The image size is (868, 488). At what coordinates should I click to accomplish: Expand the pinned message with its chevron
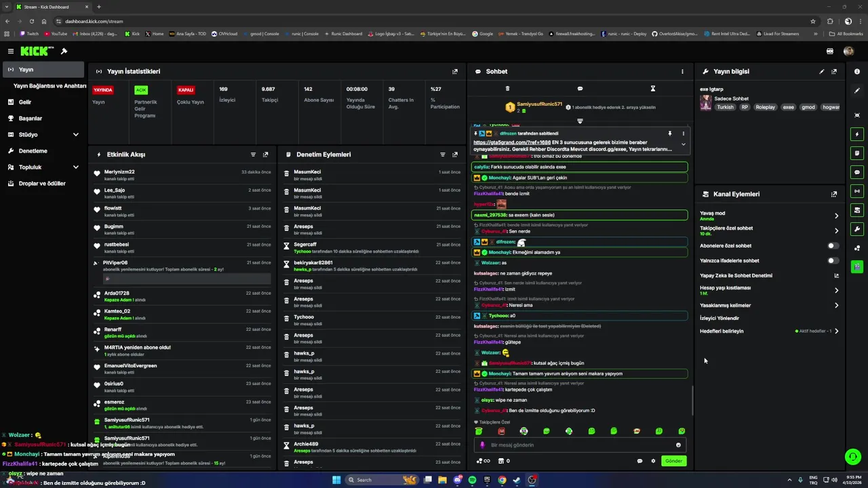tap(683, 144)
